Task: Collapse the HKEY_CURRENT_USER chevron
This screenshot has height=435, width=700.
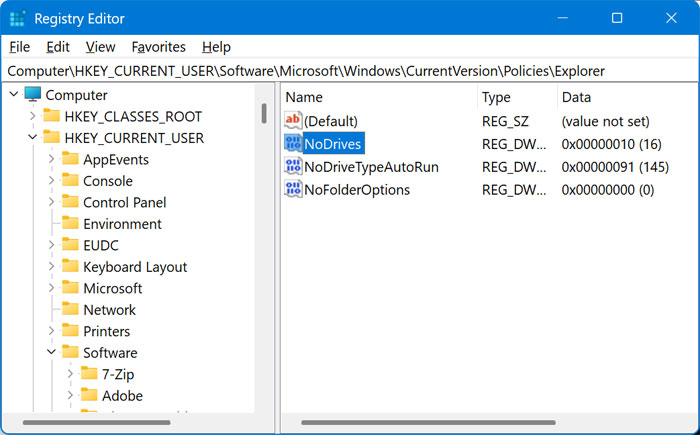Action: click(33, 137)
